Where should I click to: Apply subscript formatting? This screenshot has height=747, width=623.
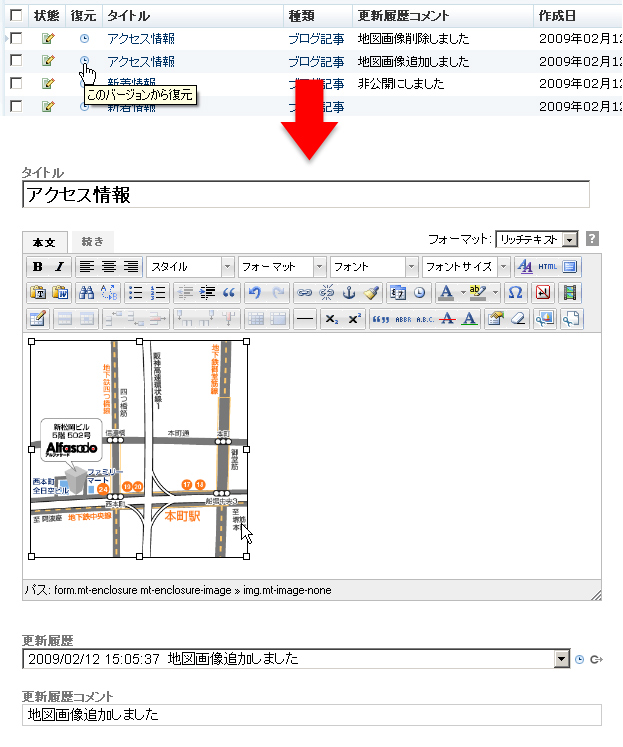pos(332,319)
